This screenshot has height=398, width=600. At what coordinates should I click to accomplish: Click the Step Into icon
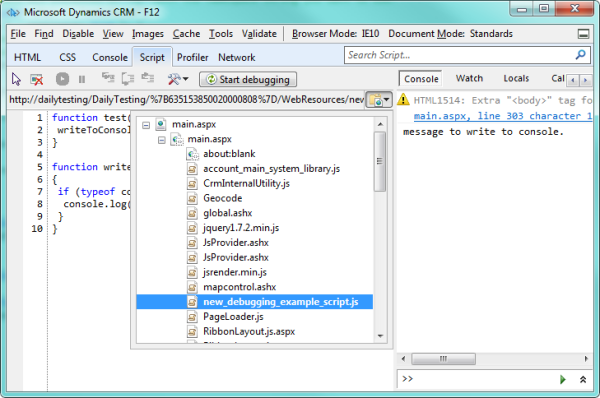108,78
